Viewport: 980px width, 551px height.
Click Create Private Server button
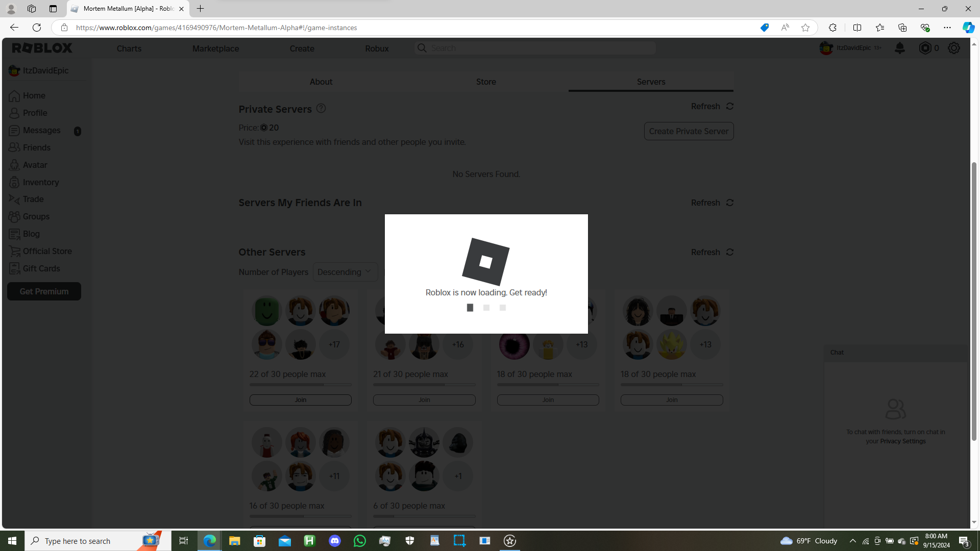point(689,131)
